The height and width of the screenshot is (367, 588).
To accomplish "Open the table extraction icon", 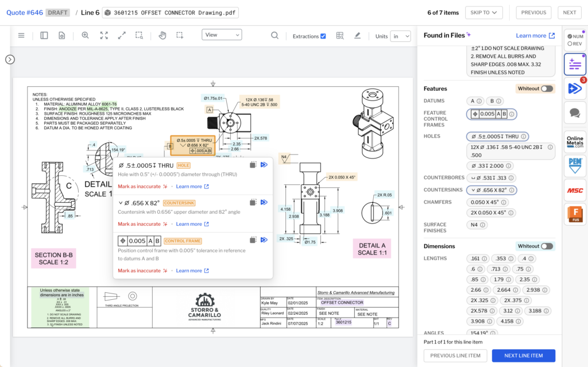I will [340, 36].
